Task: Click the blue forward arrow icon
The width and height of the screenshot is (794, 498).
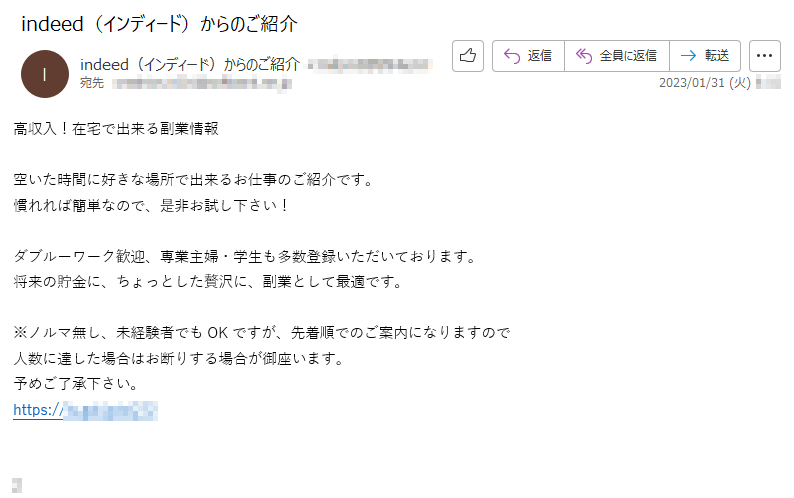Action: click(688, 56)
